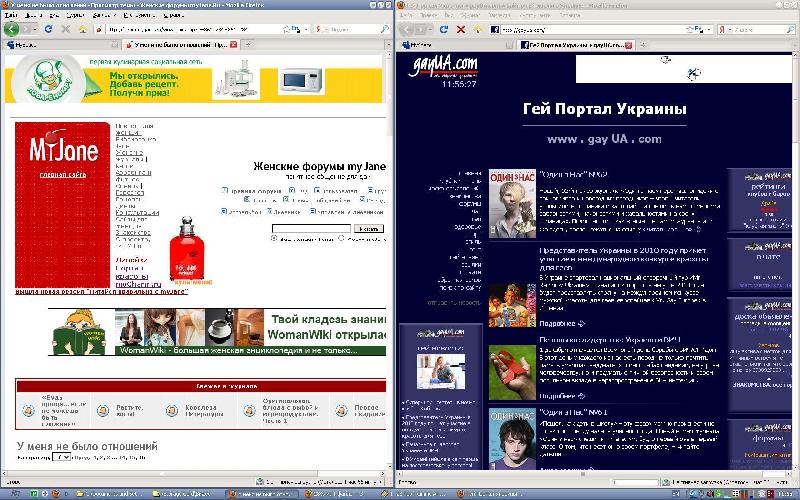Screen dimensions: 800x500
Task: Open the "Один з нас" №62 article link
Action: coord(573,174)
